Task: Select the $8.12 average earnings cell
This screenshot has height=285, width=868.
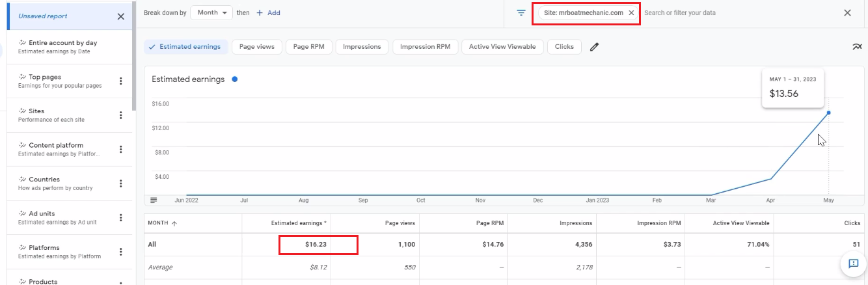Action: coord(318,267)
